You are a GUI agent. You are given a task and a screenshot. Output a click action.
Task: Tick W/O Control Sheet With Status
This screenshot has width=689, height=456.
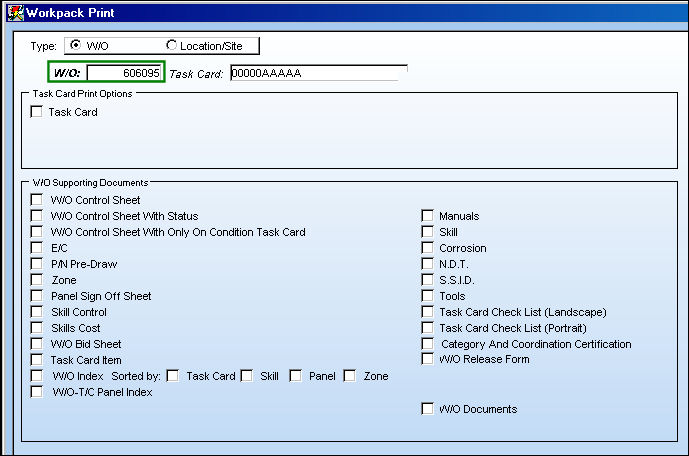click(x=36, y=216)
